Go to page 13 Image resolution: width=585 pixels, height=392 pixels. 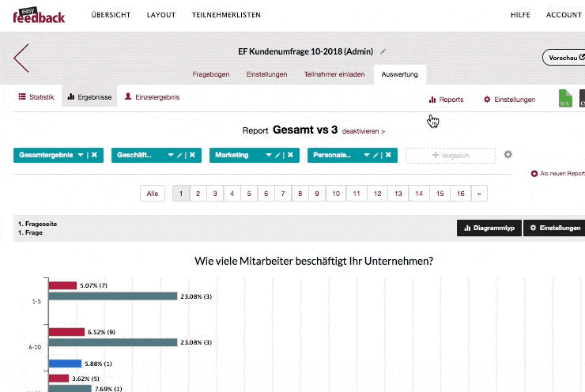(398, 194)
